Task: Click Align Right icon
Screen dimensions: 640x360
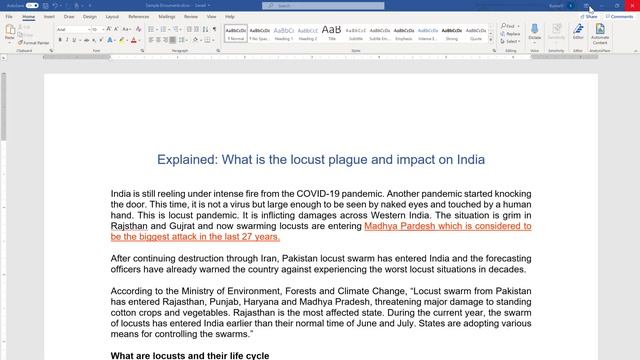Action: [165, 40]
